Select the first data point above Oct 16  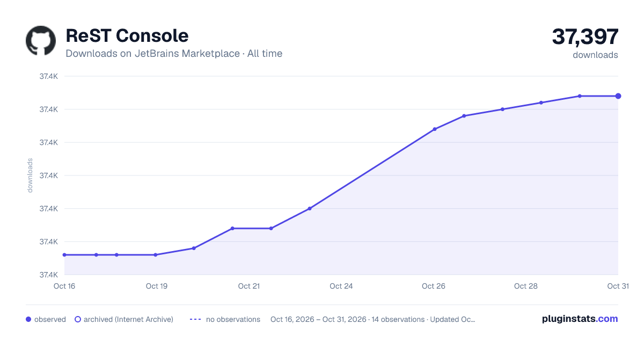tap(64, 255)
